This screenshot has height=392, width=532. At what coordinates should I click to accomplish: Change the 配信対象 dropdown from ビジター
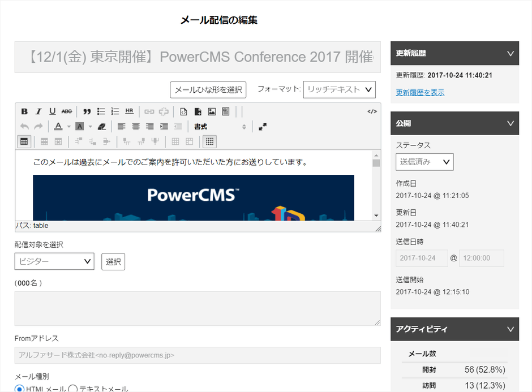click(x=54, y=261)
